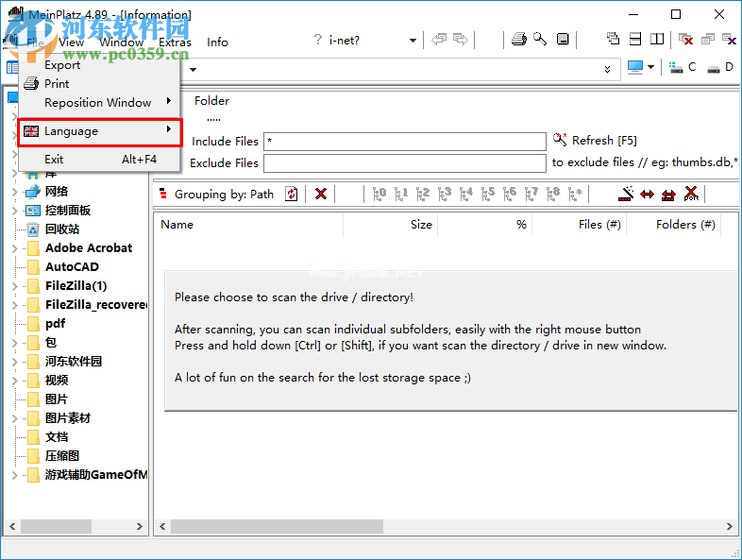742x560 pixels.
Task: Click the tile windows vertically icon
Action: pyautogui.click(x=657, y=40)
